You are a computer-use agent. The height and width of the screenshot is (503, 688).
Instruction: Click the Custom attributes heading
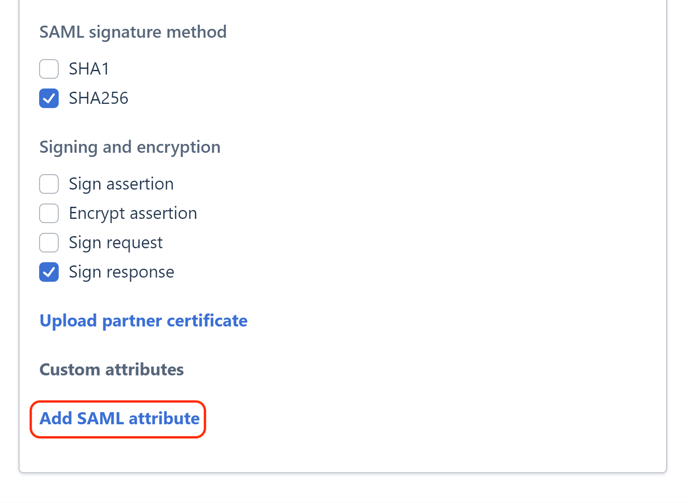pos(112,370)
